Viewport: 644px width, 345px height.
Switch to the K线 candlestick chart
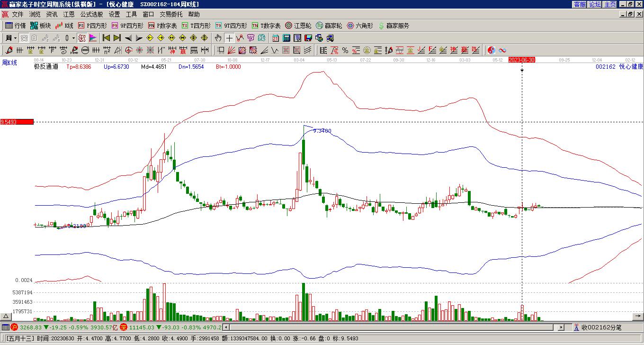(64, 26)
